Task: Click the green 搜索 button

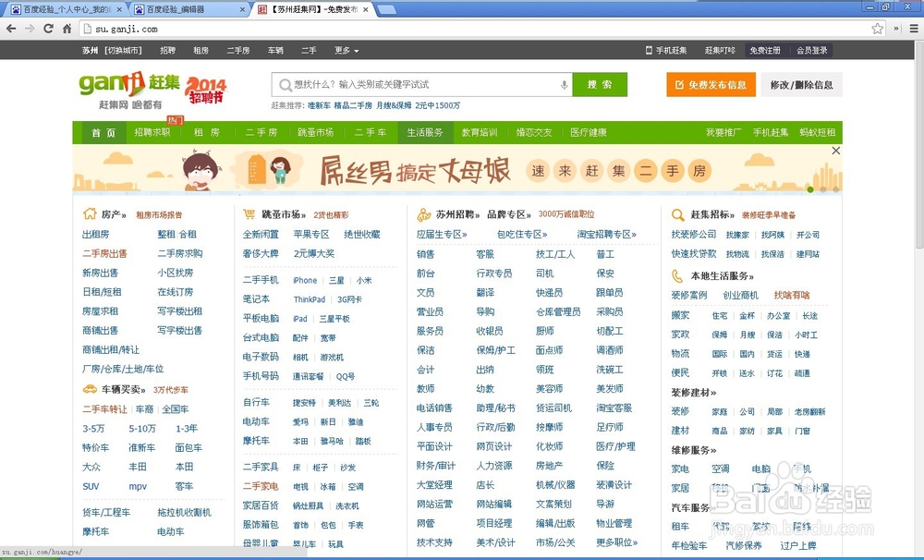Action: click(x=600, y=85)
